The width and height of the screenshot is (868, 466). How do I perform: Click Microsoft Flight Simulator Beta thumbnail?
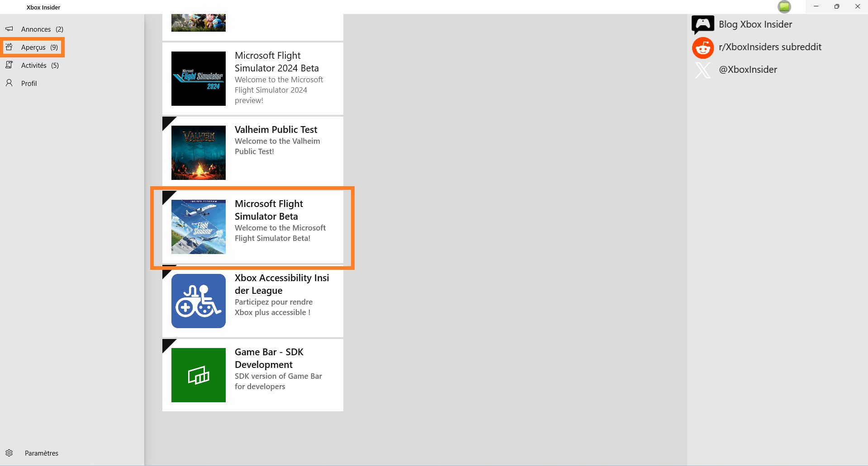point(199,227)
